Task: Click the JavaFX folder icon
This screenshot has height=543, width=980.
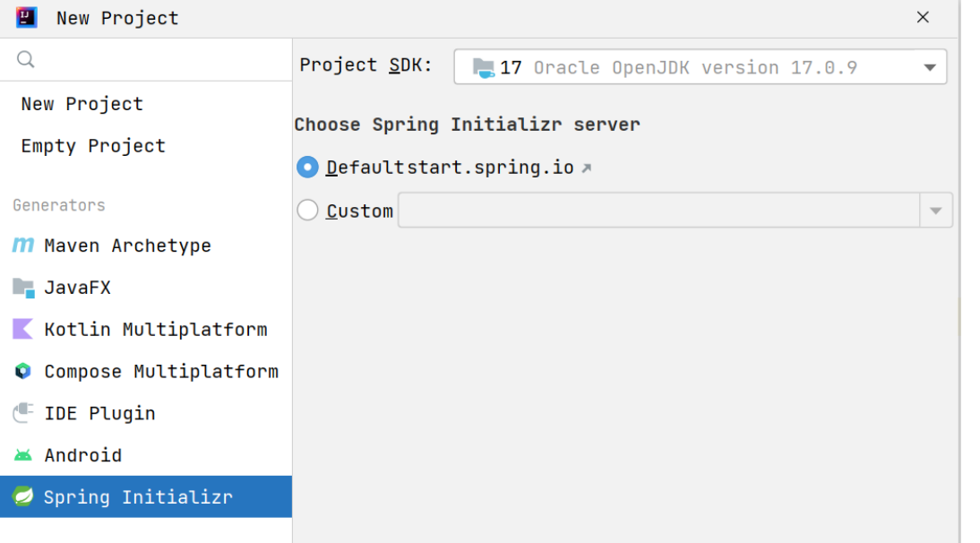Action: [22, 288]
